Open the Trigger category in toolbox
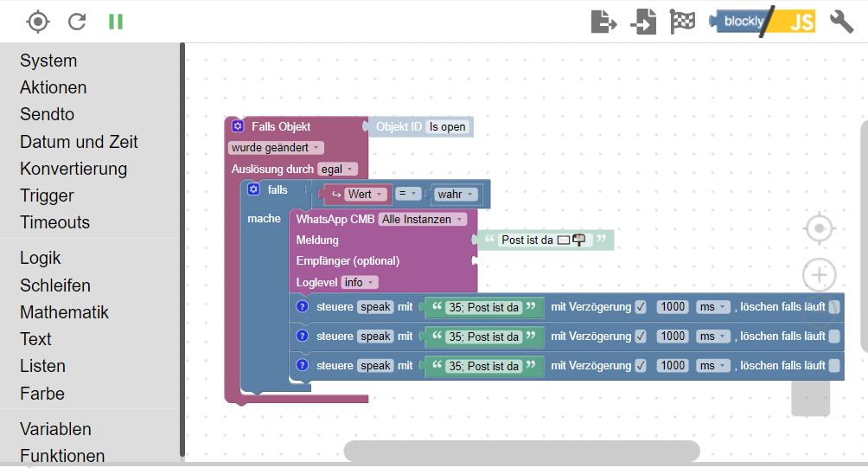The image size is (868, 468). pos(47,196)
